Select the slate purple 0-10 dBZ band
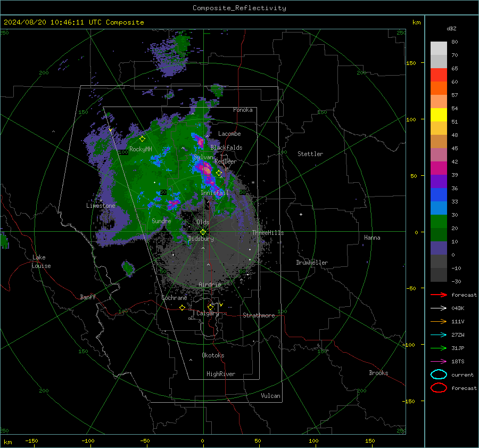Viewport: 479px width, 448px height. [439, 248]
